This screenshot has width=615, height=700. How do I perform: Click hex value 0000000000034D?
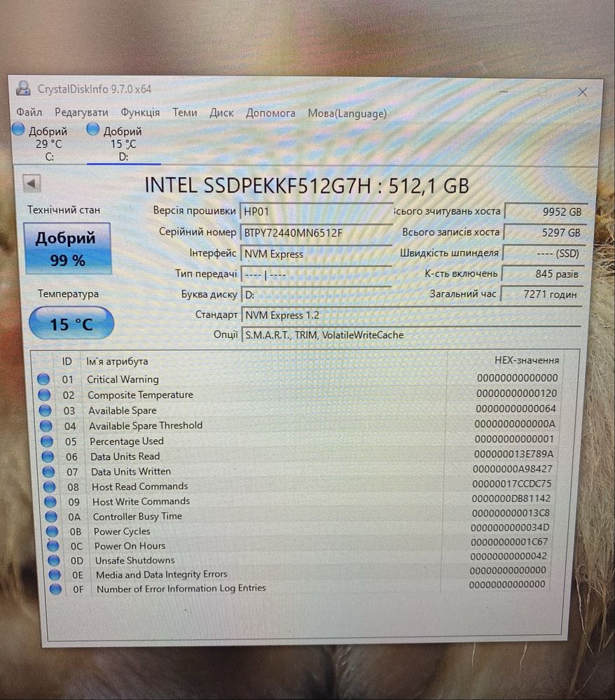(510, 527)
